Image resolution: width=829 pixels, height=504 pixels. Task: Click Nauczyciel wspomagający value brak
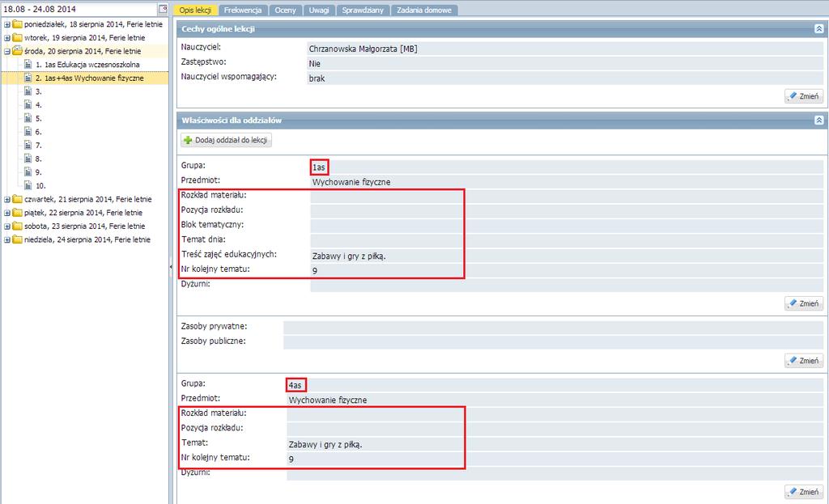(317, 78)
